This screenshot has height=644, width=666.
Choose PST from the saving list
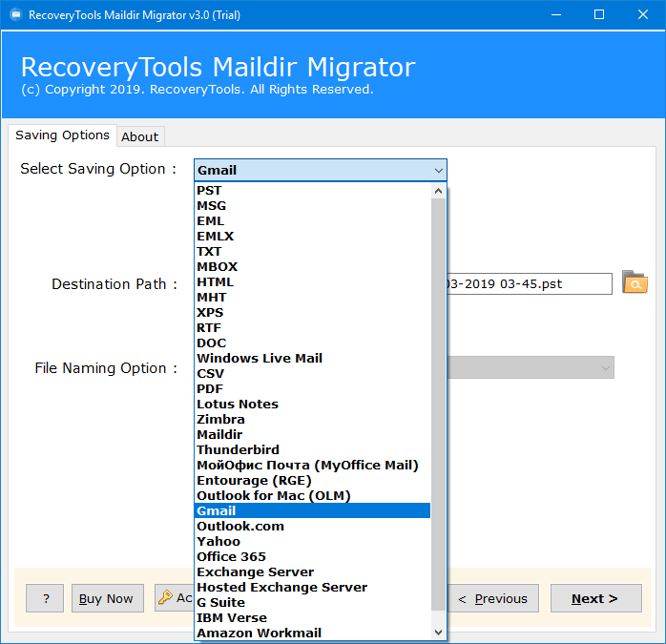pos(312,190)
